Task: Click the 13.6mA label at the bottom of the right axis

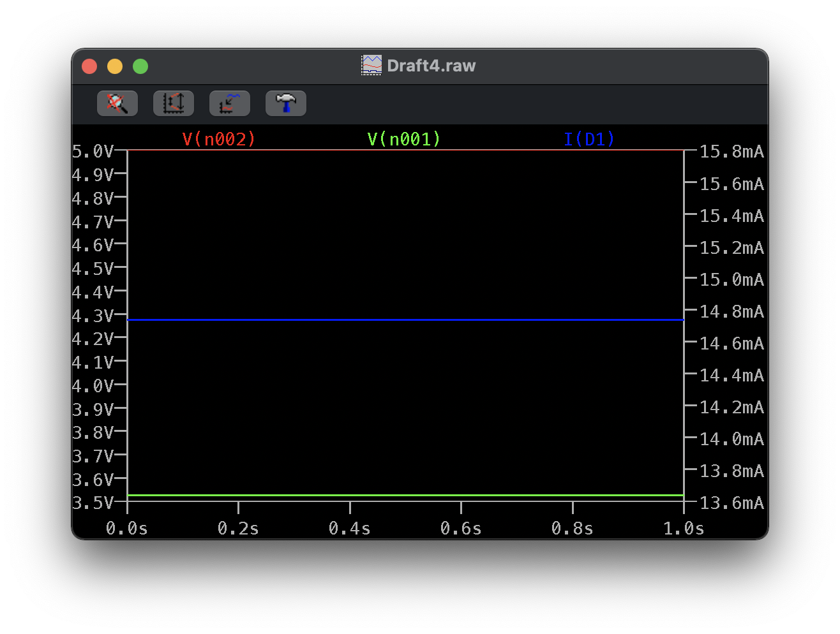Action: point(731,503)
